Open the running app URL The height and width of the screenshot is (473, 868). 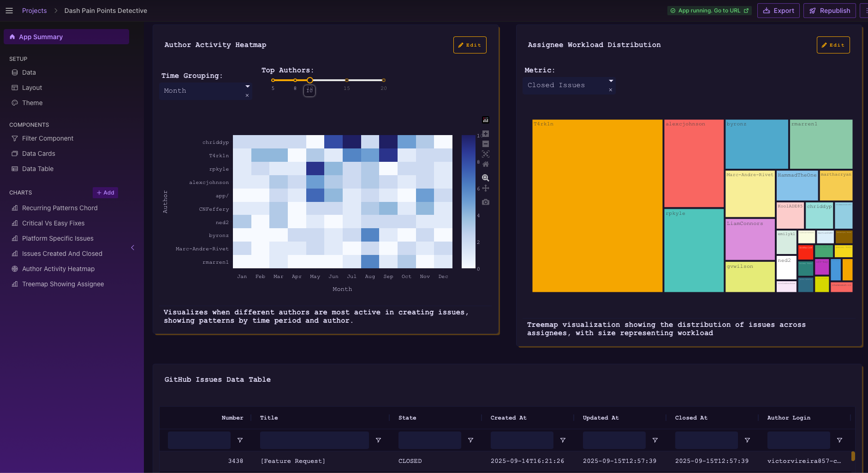pos(709,11)
